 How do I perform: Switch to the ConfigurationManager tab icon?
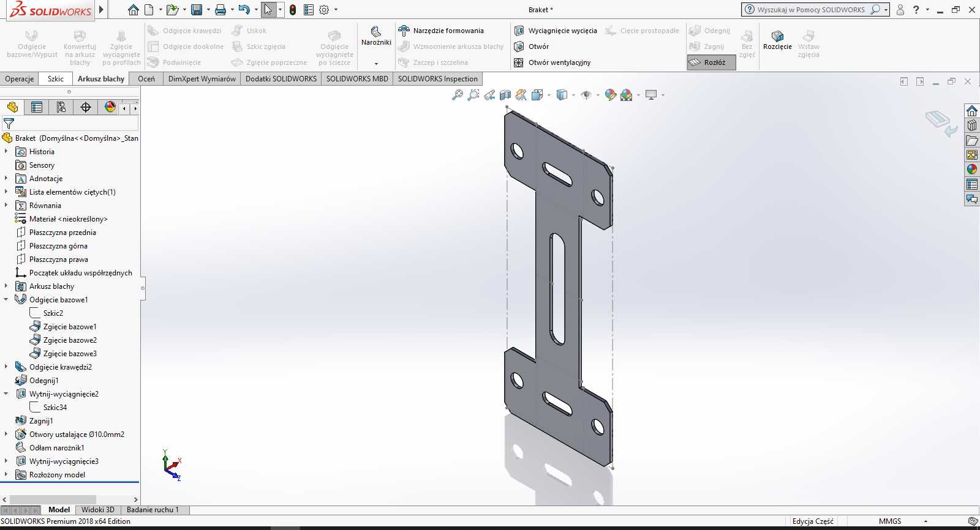click(x=61, y=107)
